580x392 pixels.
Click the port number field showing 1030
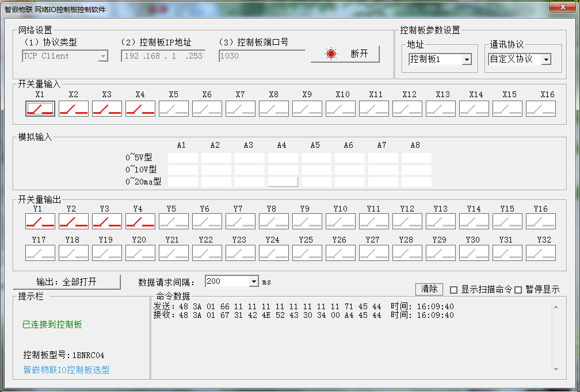[262, 56]
